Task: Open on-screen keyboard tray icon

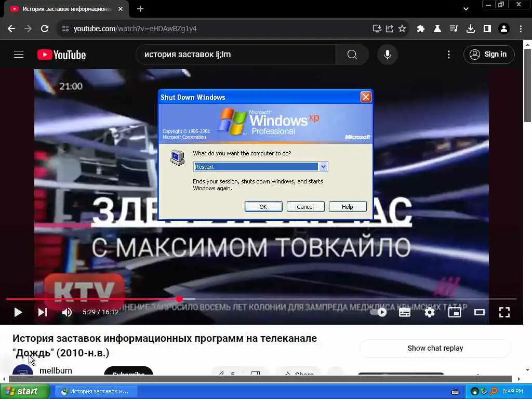Action: 455,392
